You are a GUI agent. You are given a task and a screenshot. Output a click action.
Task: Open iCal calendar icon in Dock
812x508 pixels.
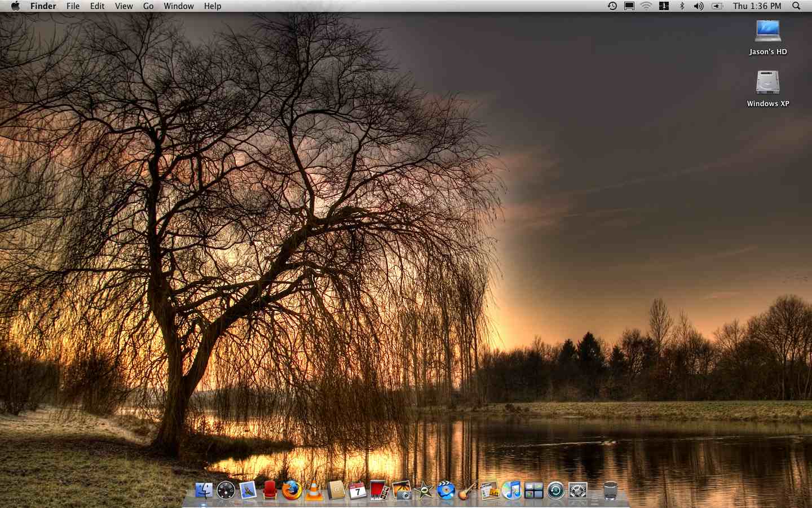[358, 491]
